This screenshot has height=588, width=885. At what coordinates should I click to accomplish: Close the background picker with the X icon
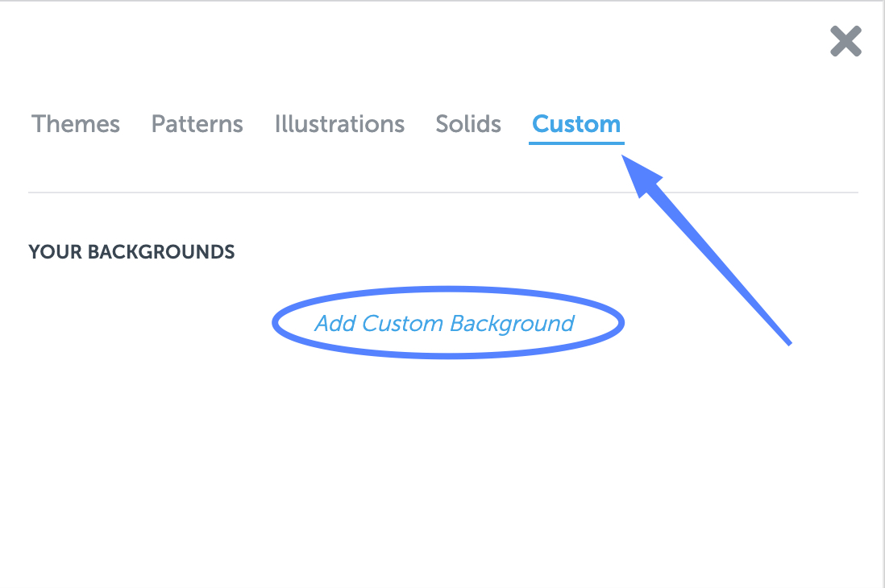coord(846,41)
